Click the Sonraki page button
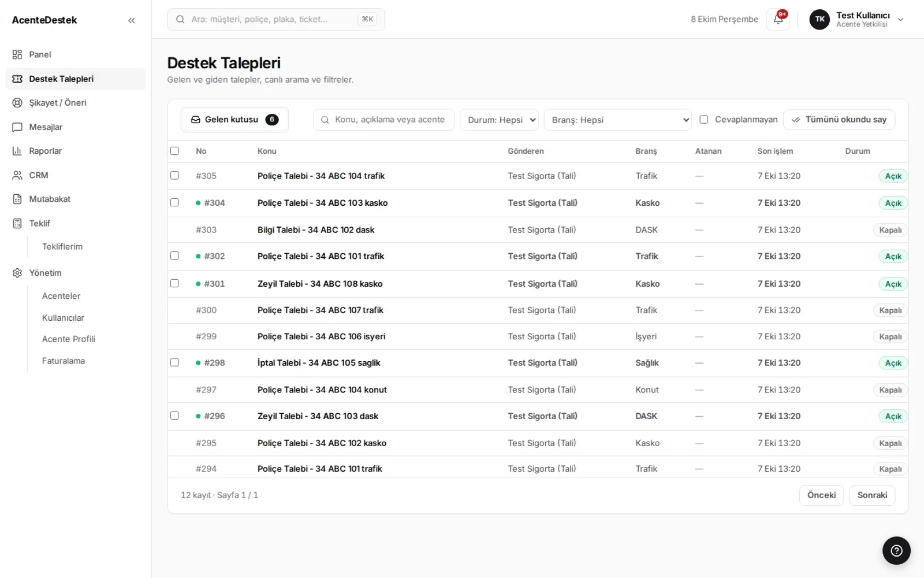 (x=872, y=495)
